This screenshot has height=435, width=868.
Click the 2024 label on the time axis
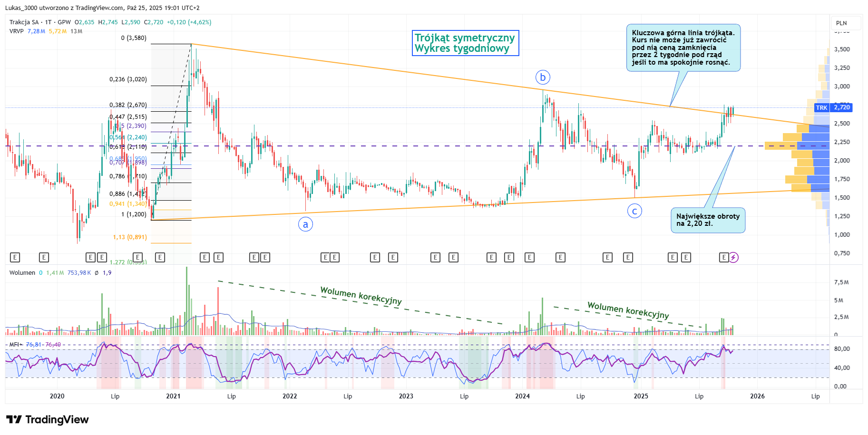coord(522,396)
